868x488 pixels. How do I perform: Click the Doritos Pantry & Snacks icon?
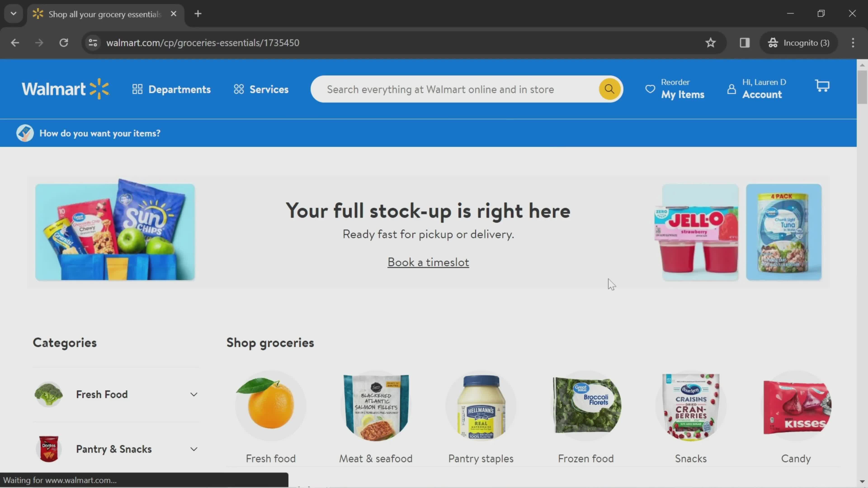49,449
